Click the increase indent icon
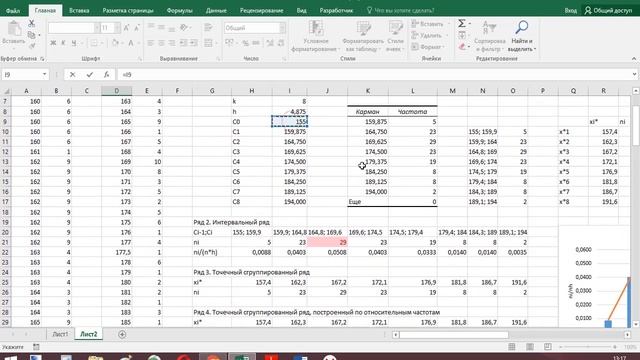640x360 pixels. (x=194, y=43)
